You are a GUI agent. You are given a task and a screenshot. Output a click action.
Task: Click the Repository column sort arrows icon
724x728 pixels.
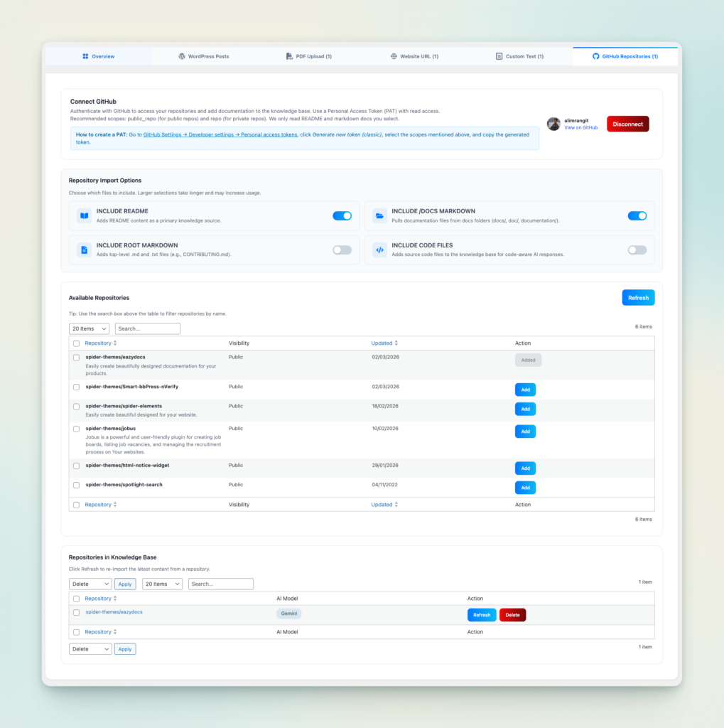(115, 343)
